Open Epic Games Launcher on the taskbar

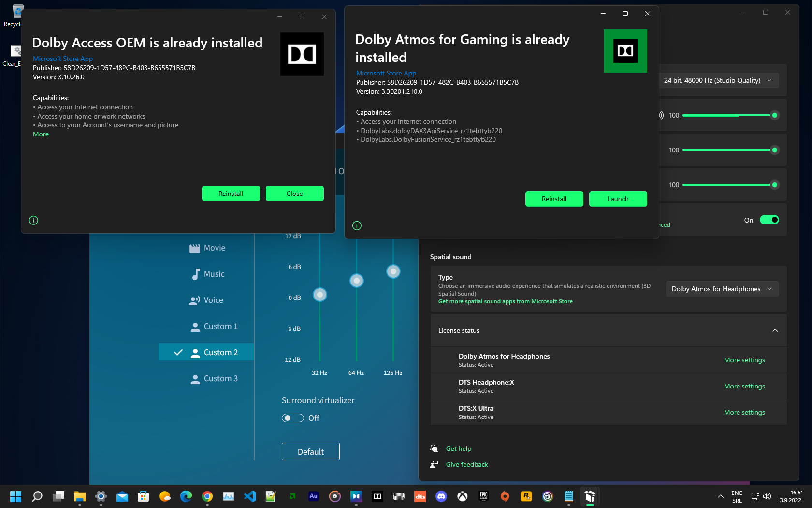pos(484,496)
